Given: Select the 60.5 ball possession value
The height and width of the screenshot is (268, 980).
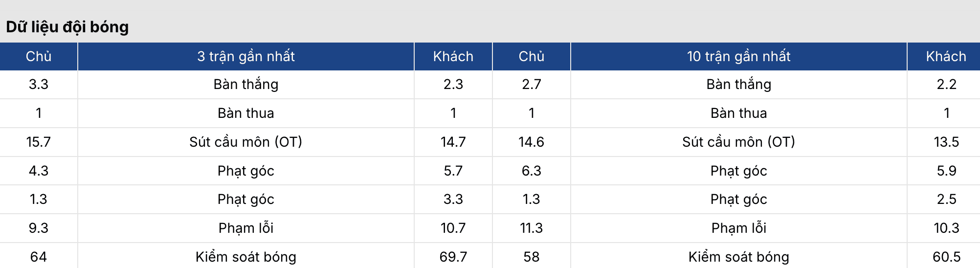Looking at the screenshot, I should tap(946, 257).
